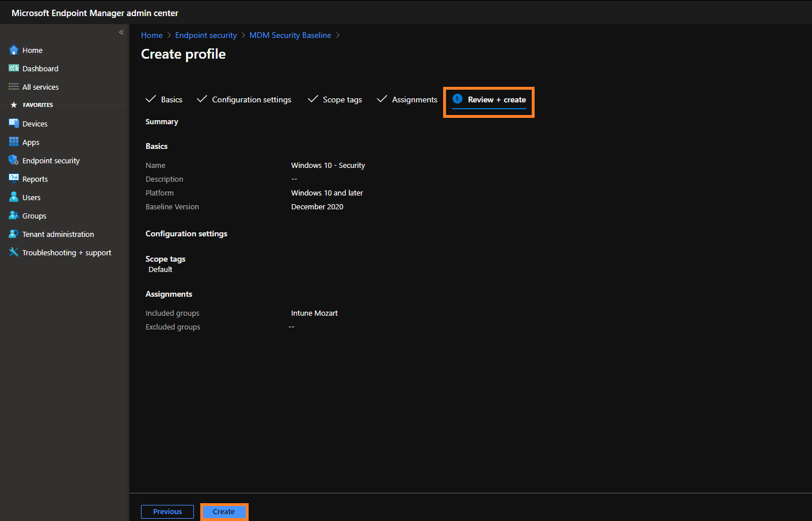The width and height of the screenshot is (812, 521).
Task: Click the Assignments checkmark icon
Action: 382,99
